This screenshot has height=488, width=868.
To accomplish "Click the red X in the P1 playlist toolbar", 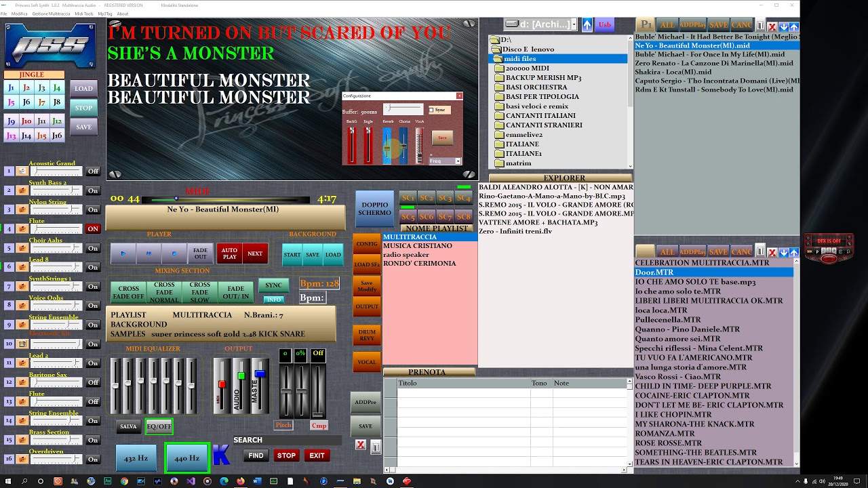I will coord(772,26).
